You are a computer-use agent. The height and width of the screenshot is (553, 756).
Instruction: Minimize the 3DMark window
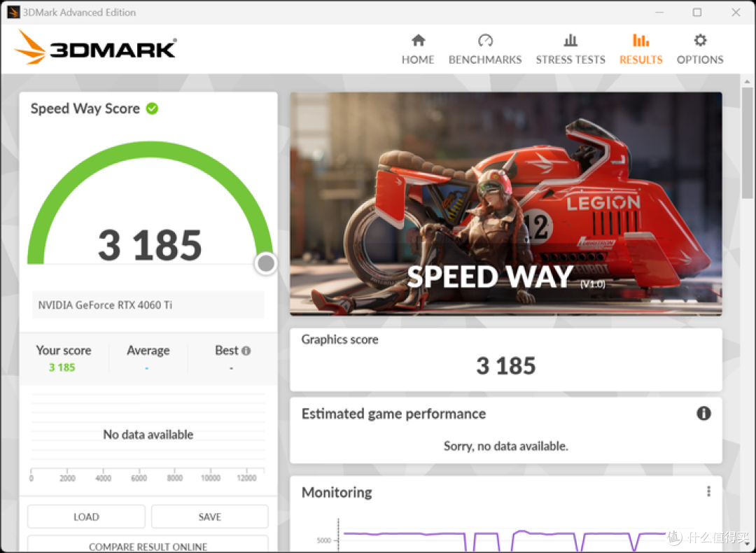(659, 12)
